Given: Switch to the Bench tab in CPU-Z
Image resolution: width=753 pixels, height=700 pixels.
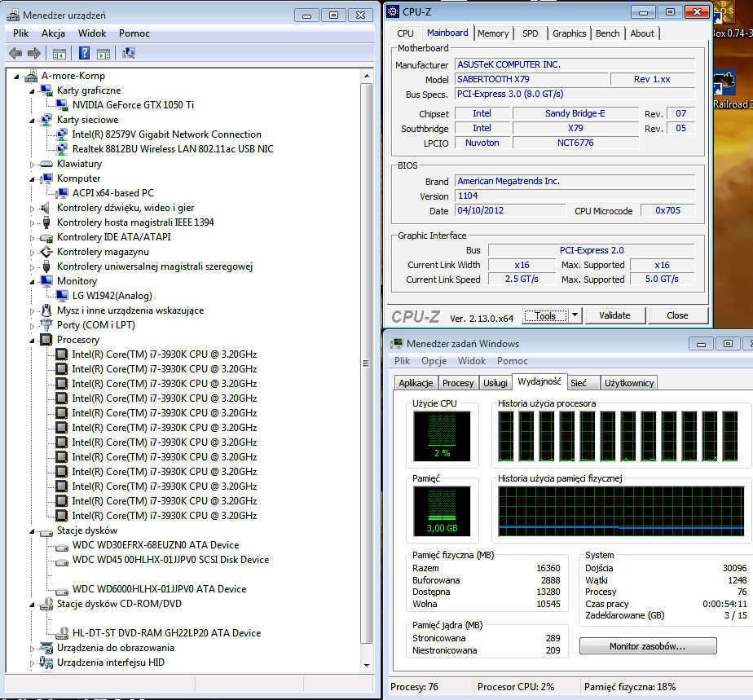Looking at the screenshot, I should (607, 33).
